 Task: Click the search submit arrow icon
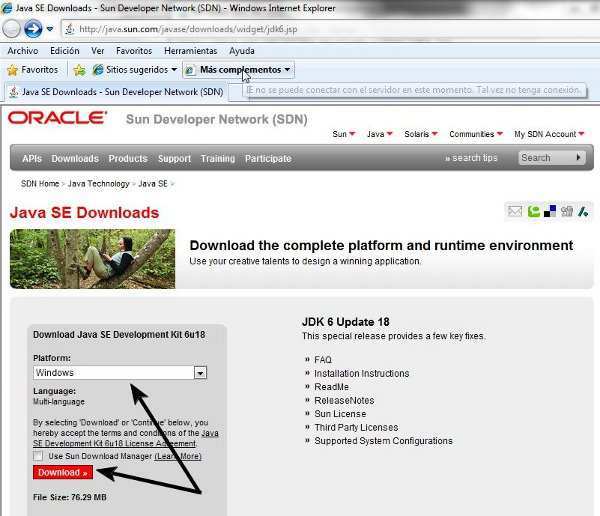point(578,157)
